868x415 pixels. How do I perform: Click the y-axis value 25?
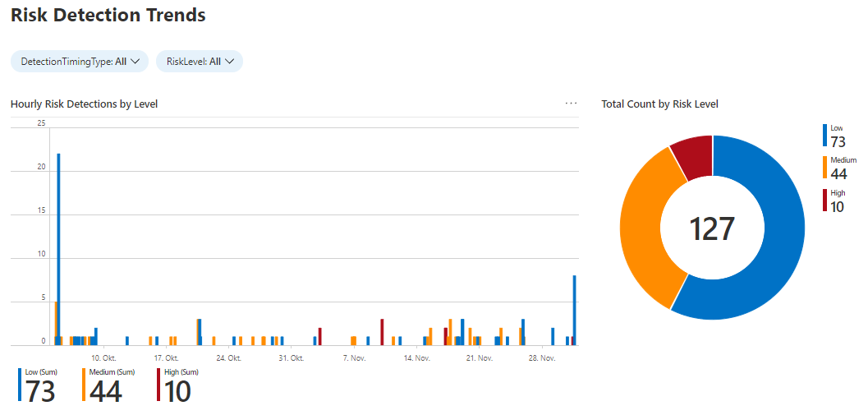click(41, 123)
